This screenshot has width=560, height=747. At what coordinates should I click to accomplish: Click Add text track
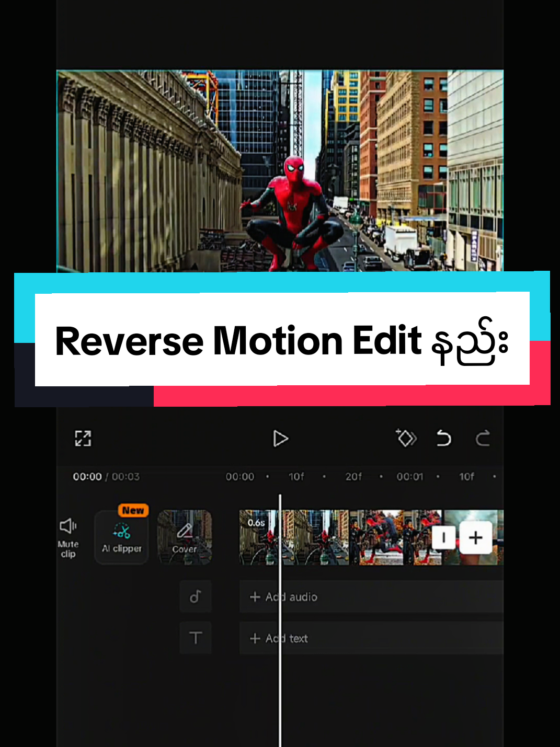click(371, 638)
